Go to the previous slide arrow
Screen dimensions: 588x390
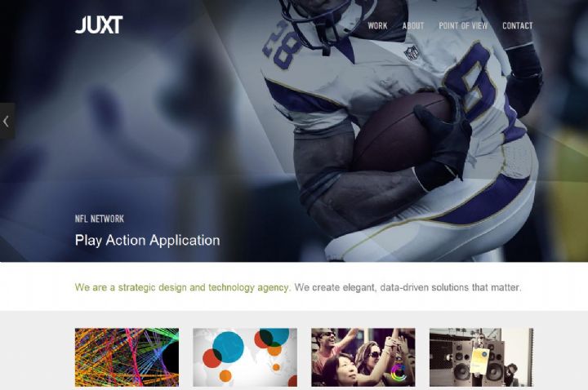(7, 121)
